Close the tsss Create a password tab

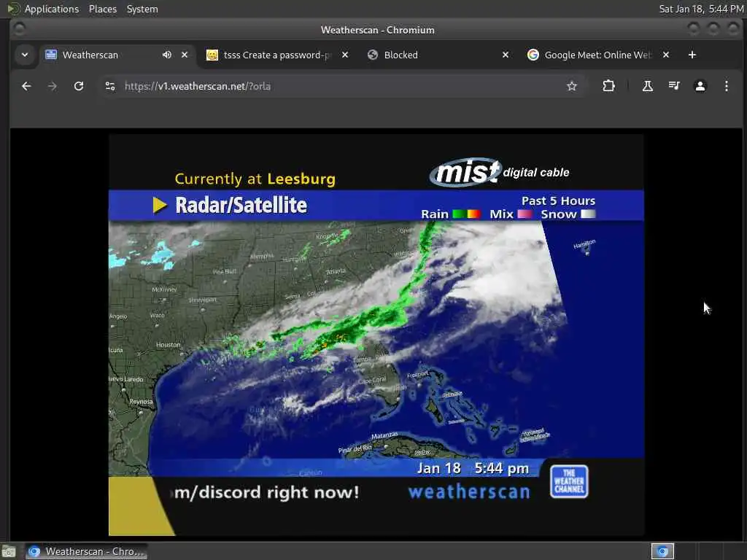345,55
